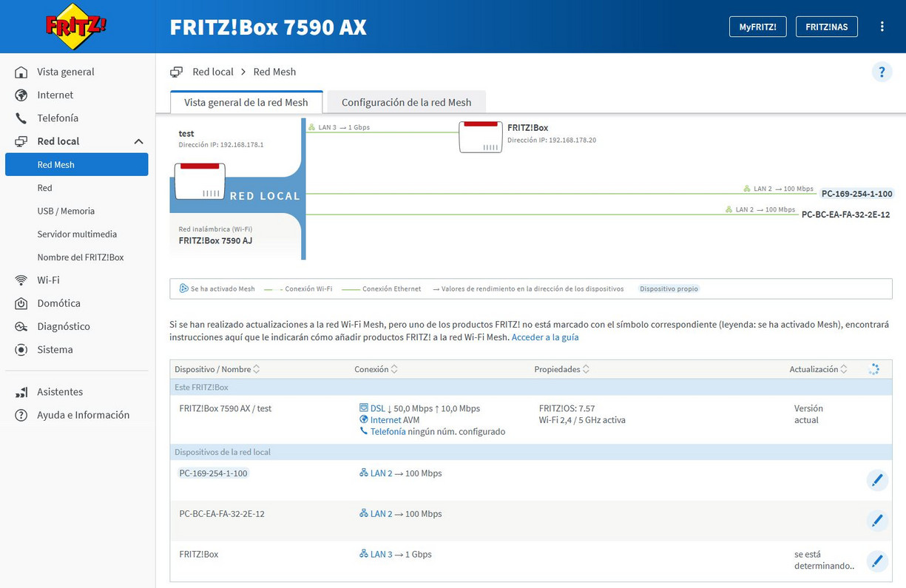Click the Telefonía phone icon
Viewport: 906px width, 588px height.
coord(21,118)
